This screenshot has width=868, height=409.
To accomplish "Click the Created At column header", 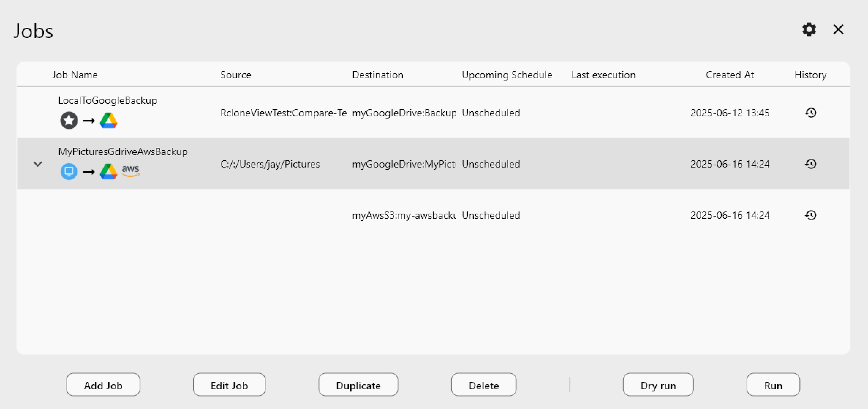I will click(x=730, y=74).
